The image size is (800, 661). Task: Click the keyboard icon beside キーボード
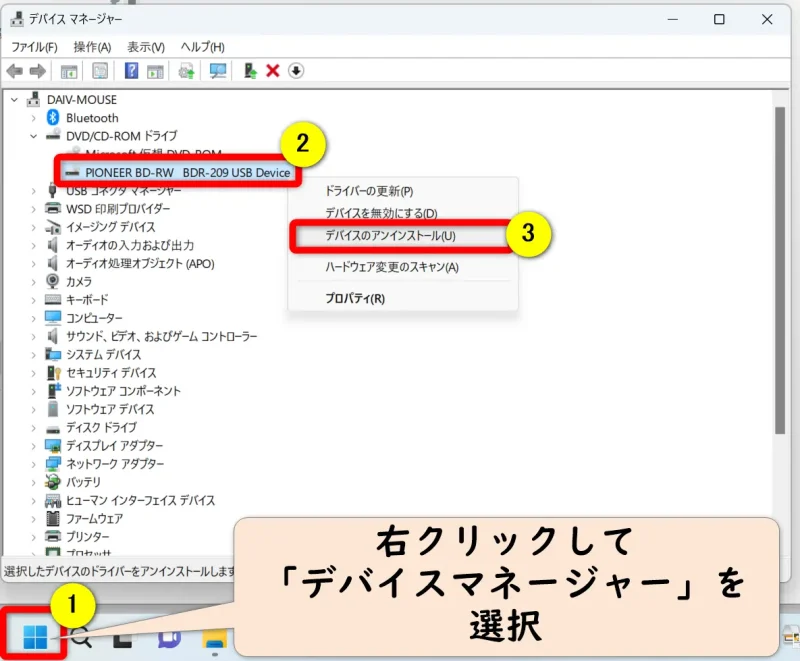point(53,299)
